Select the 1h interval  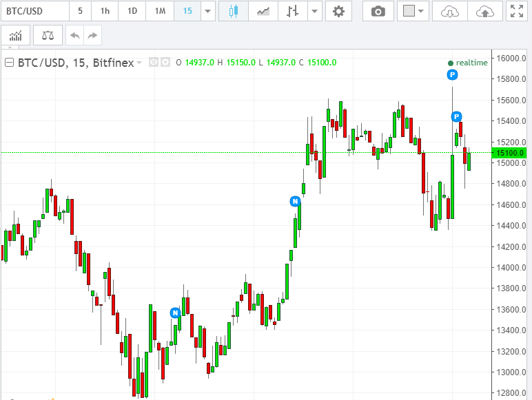tap(105, 11)
